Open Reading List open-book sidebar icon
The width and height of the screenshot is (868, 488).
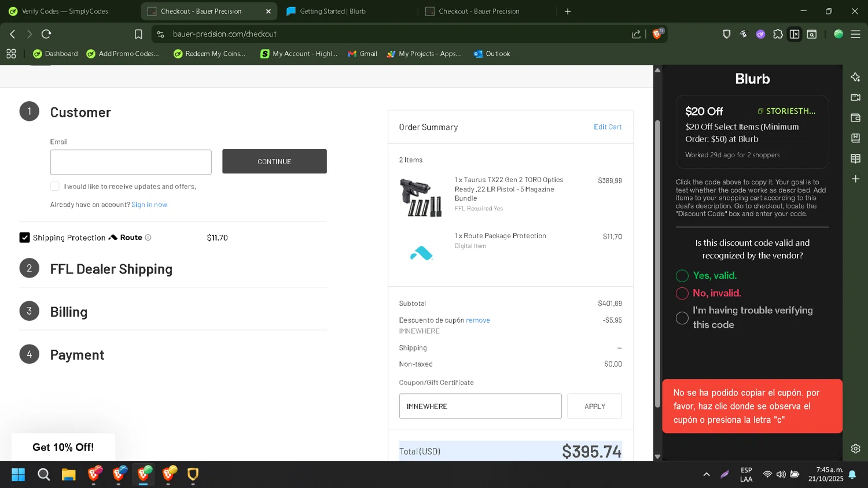pos(855,158)
